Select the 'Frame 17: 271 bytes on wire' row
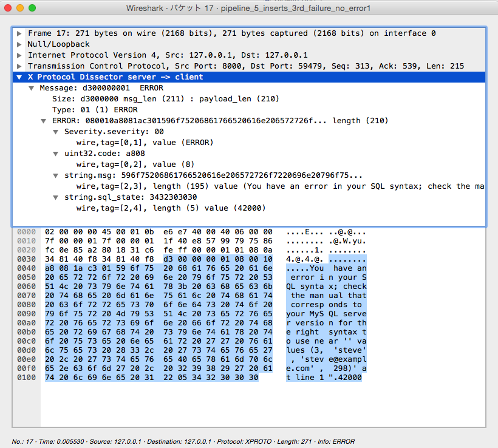Image resolution: width=498 pixels, height=448 pixels. pos(249,33)
